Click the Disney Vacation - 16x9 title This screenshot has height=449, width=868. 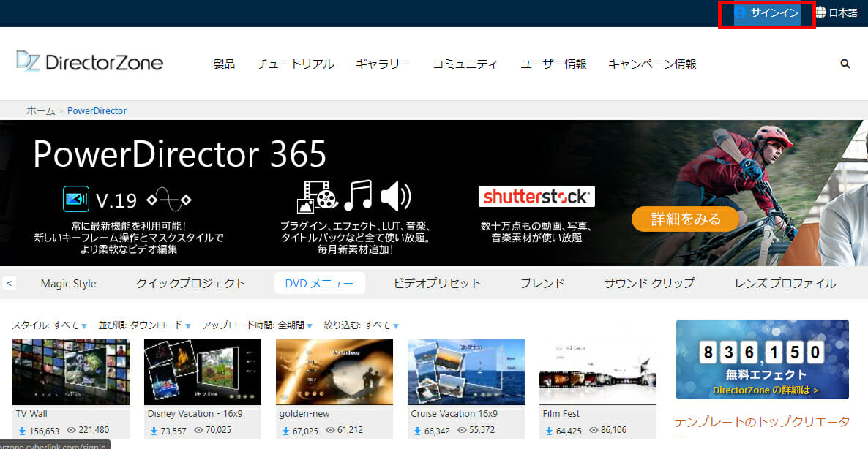pos(195,414)
